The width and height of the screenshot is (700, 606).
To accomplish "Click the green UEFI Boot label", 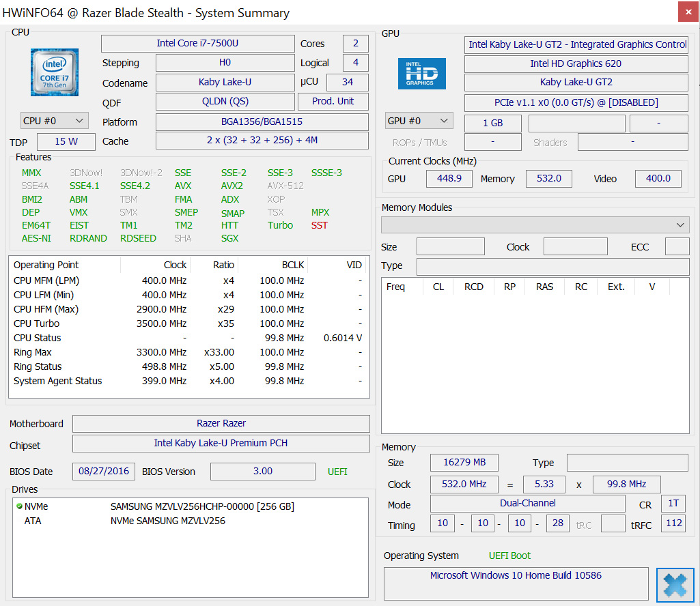I will pyautogui.click(x=509, y=555).
